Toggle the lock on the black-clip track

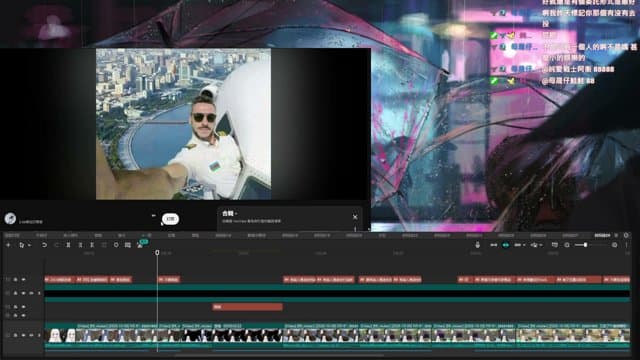[x=16, y=293]
